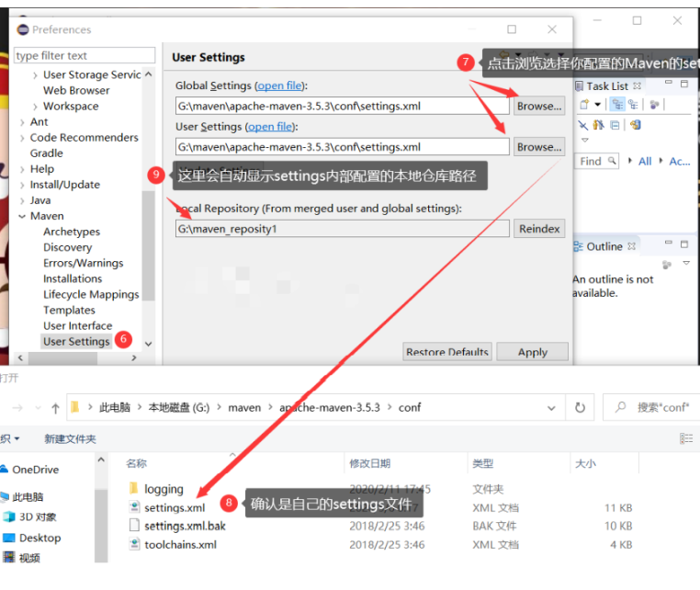Image resolution: width=700 pixels, height=590 pixels.
Task: Select the toolchains.xml file
Action: point(180,545)
